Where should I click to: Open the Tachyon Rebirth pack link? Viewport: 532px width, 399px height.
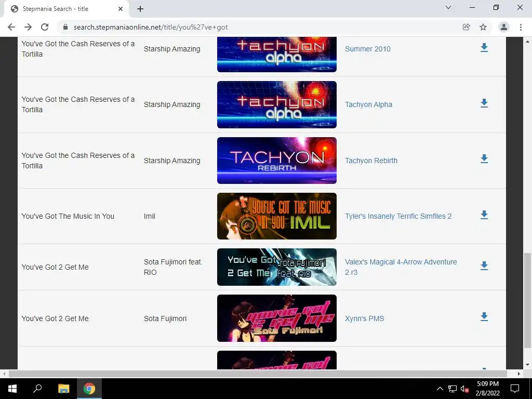[371, 161]
